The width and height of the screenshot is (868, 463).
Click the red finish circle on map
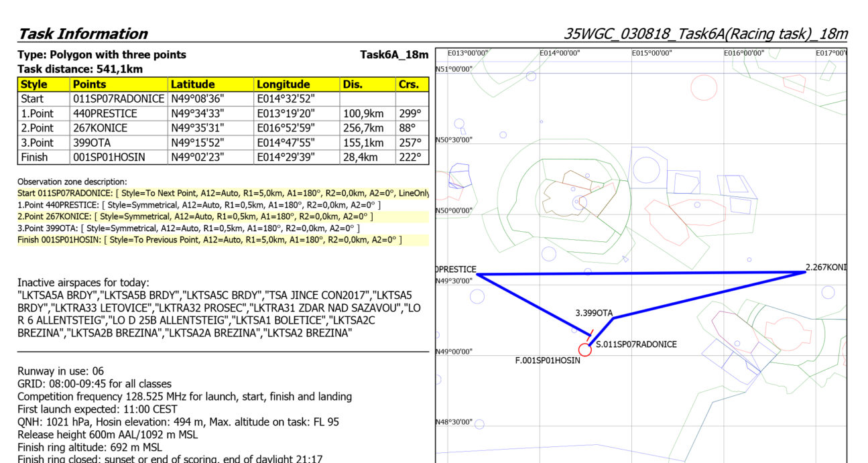tap(584, 349)
